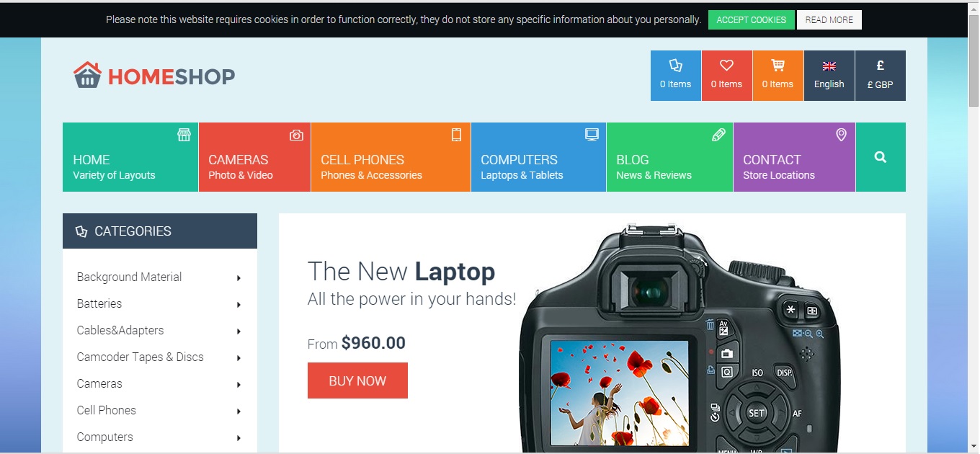The height and width of the screenshot is (454, 980).
Task: Click the map pin icon on Contact tile
Action: pos(841,135)
